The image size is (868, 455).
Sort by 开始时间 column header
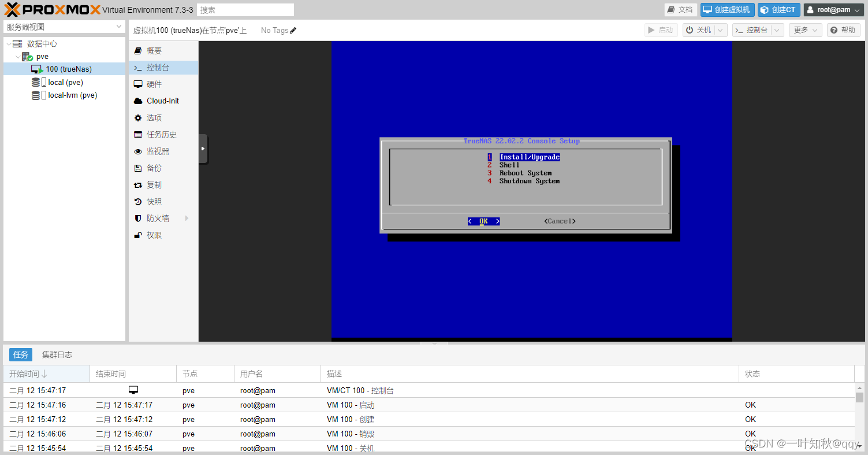[x=47, y=374]
